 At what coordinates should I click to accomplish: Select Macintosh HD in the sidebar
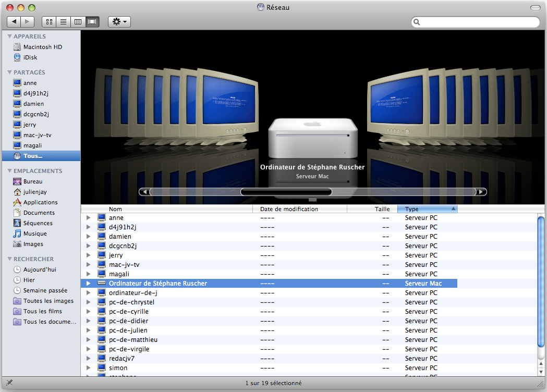41,47
